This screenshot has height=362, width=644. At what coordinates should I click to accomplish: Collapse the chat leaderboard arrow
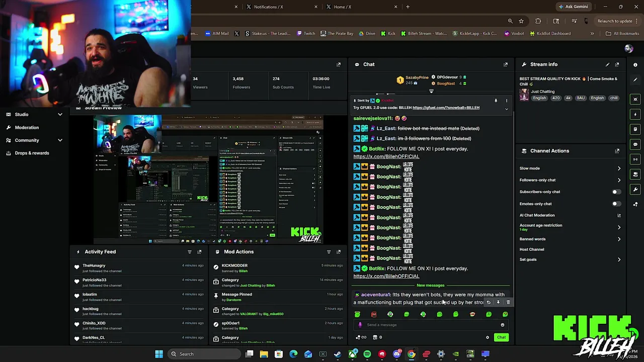point(431,91)
